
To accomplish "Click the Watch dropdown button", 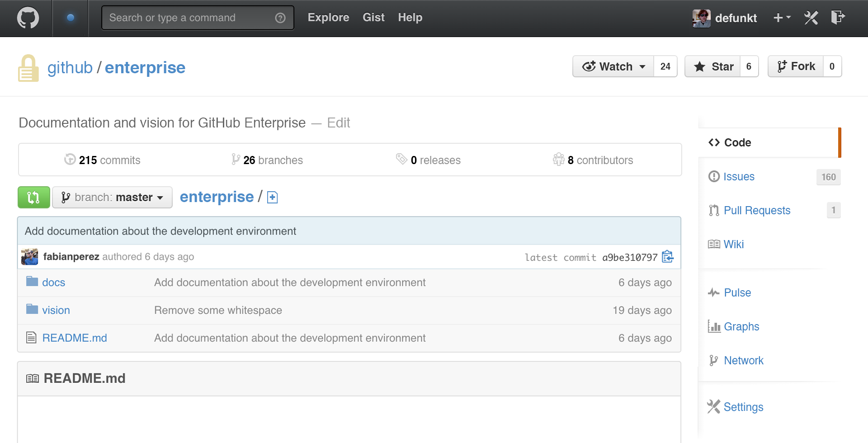I will [613, 66].
